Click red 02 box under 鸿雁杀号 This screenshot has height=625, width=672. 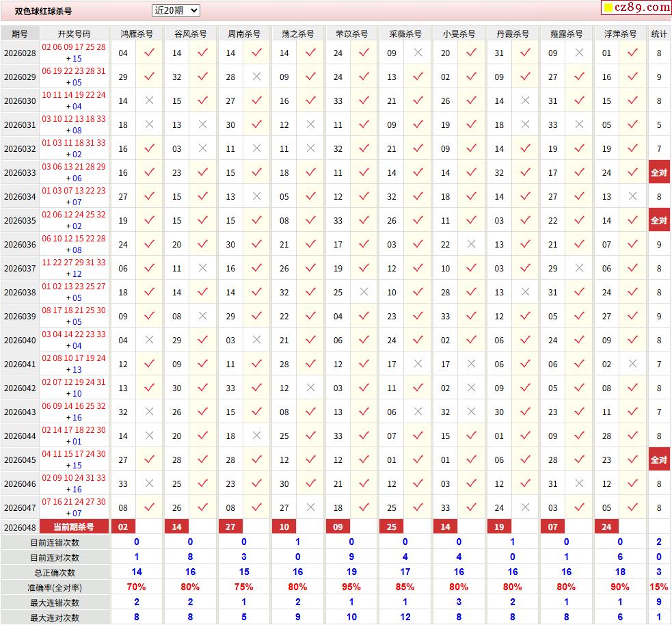click(x=123, y=527)
